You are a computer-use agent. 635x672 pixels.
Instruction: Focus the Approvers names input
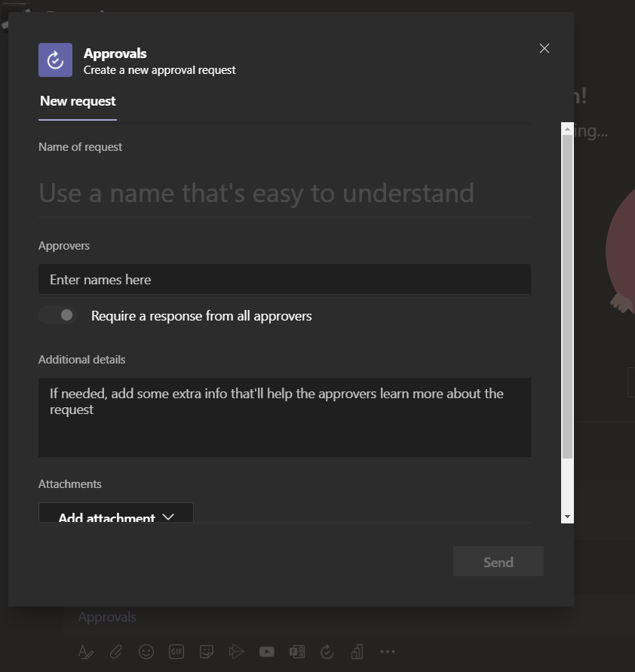point(284,280)
